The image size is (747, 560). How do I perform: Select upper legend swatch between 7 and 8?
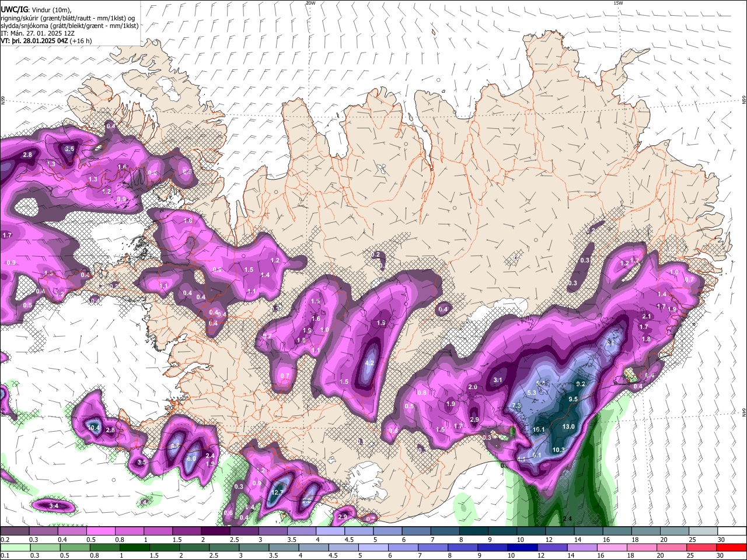(x=445, y=531)
